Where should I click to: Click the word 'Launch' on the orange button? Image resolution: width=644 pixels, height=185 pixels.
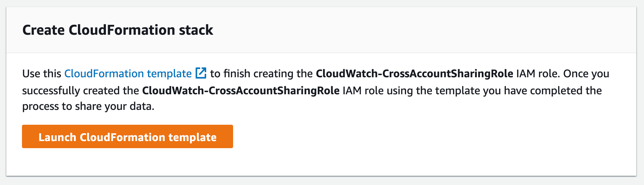[x=57, y=137]
